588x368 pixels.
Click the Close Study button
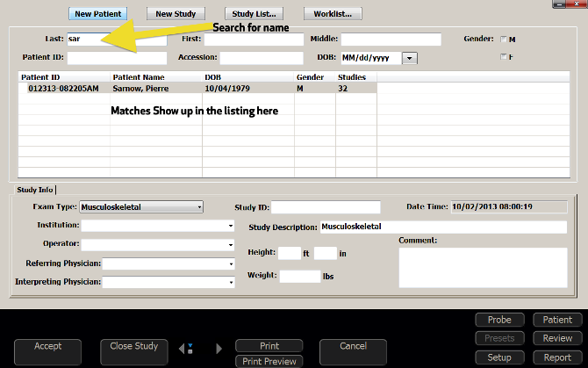click(134, 352)
